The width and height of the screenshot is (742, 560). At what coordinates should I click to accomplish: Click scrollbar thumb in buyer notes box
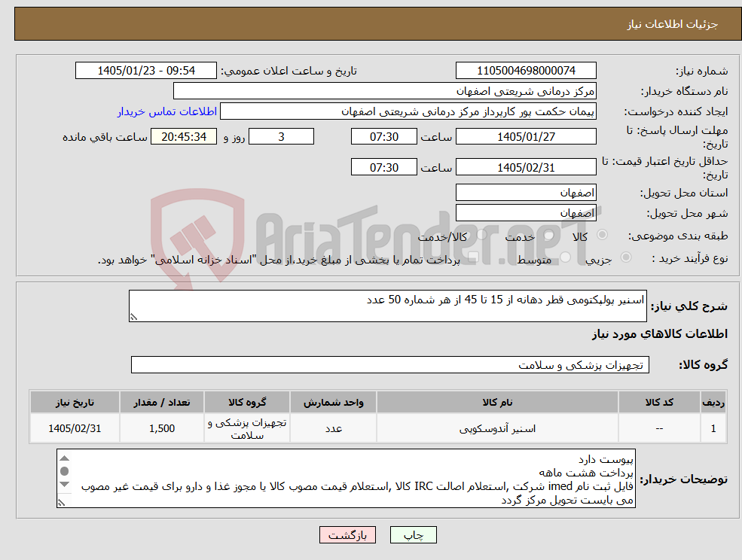coord(65,471)
